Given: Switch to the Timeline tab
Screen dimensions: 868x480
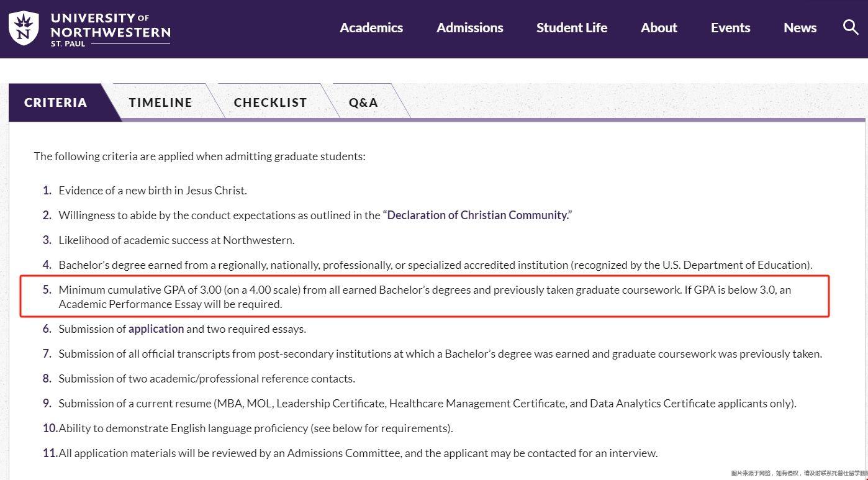Looking at the screenshot, I should [160, 102].
